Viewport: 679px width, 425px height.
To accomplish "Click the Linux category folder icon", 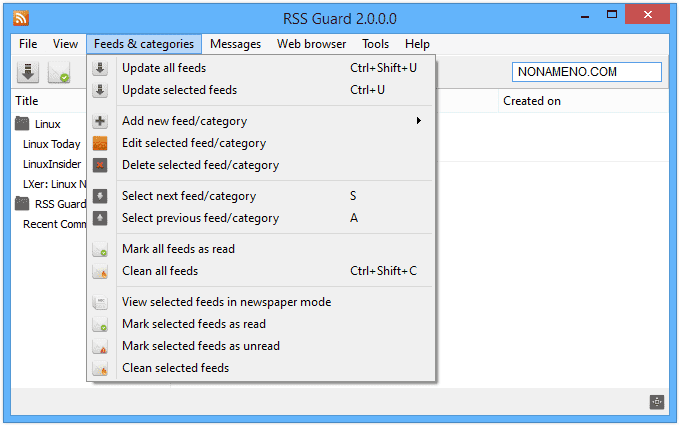I will [x=22, y=124].
